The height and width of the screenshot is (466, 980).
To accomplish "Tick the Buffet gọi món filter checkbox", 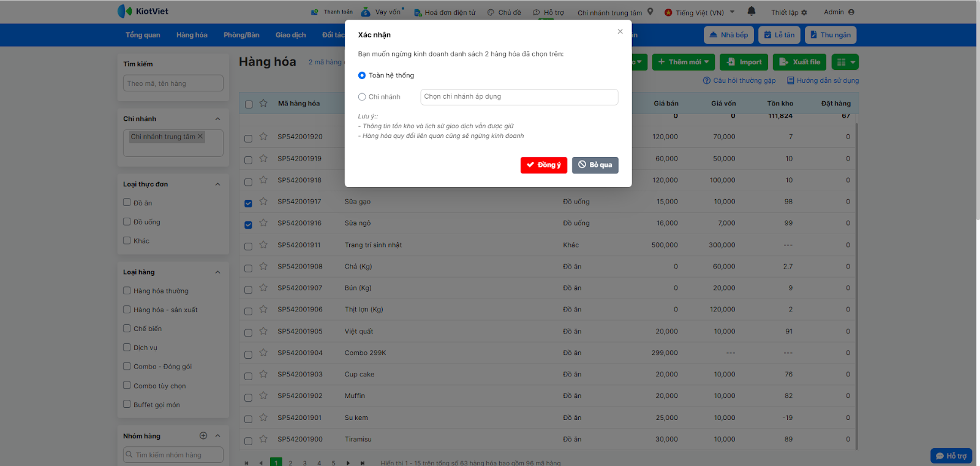I will (x=127, y=404).
